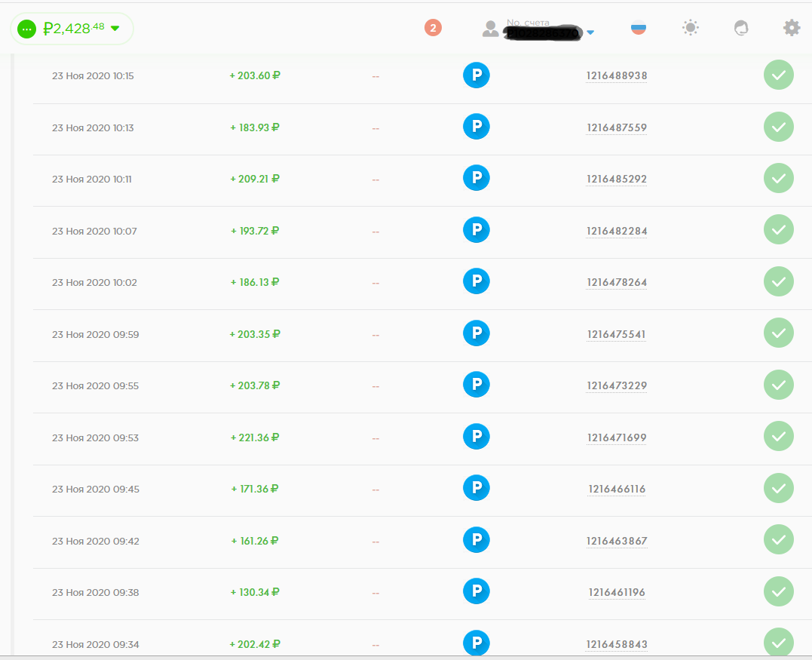Viewport: 812px width, 660px height.
Task: Open transaction ID 1216487559
Action: click(x=617, y=127)
